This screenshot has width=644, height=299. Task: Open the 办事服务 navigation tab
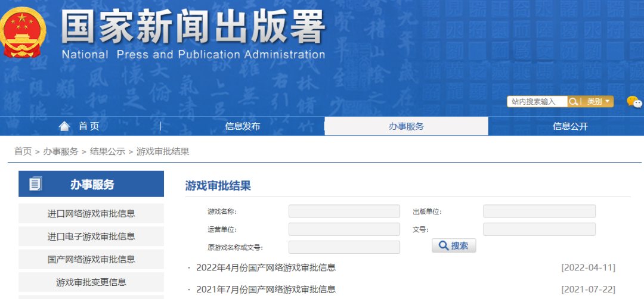point(406,126)
